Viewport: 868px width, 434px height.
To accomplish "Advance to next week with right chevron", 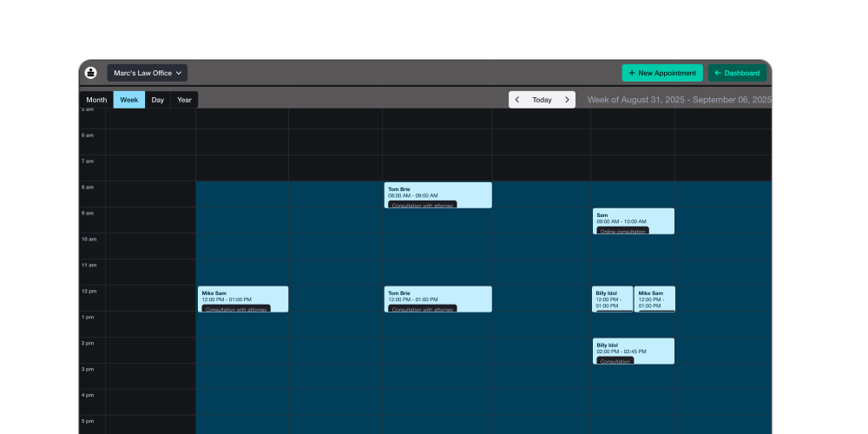I will 567,100.
